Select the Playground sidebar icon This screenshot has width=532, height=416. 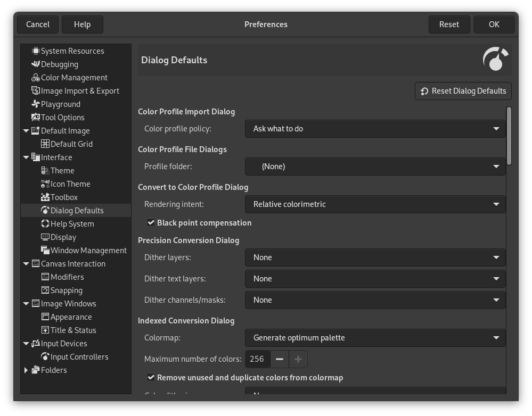tap(36, 104)
